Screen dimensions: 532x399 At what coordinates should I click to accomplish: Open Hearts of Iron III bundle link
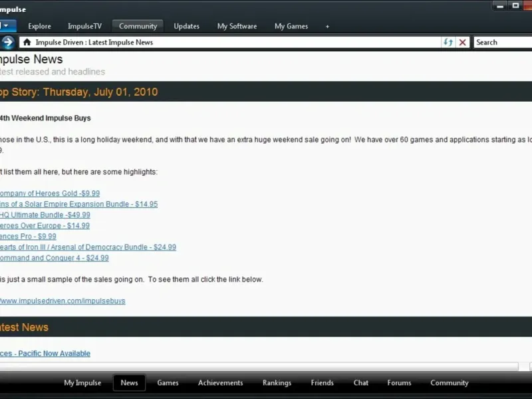click(88, 247)
